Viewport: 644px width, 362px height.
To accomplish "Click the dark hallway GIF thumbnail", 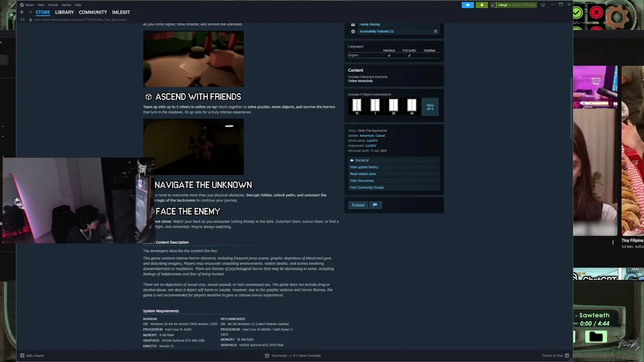I will [193, 147].
